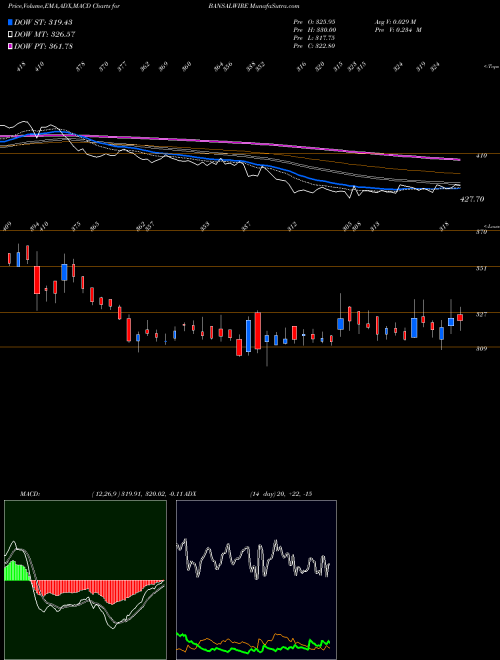Click the 370 price level label
The width and height of the screenshot is (500, 660).
coord(482,232)
